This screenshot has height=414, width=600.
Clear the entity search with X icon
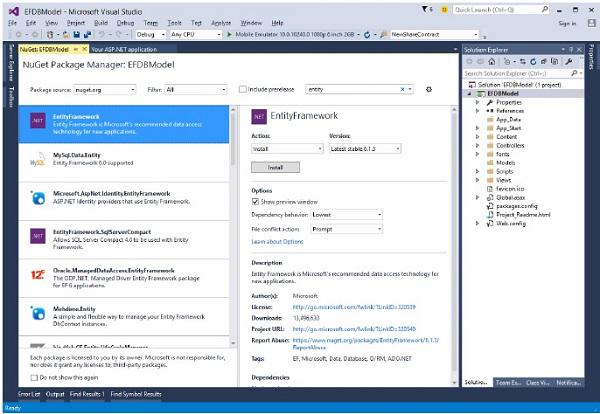pyautogui.click(x=402, y=89)
